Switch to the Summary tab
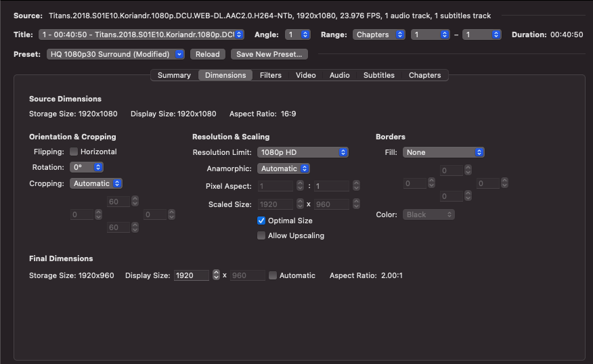The height and width of the screenshot is (364, 593). coord(174,75)
